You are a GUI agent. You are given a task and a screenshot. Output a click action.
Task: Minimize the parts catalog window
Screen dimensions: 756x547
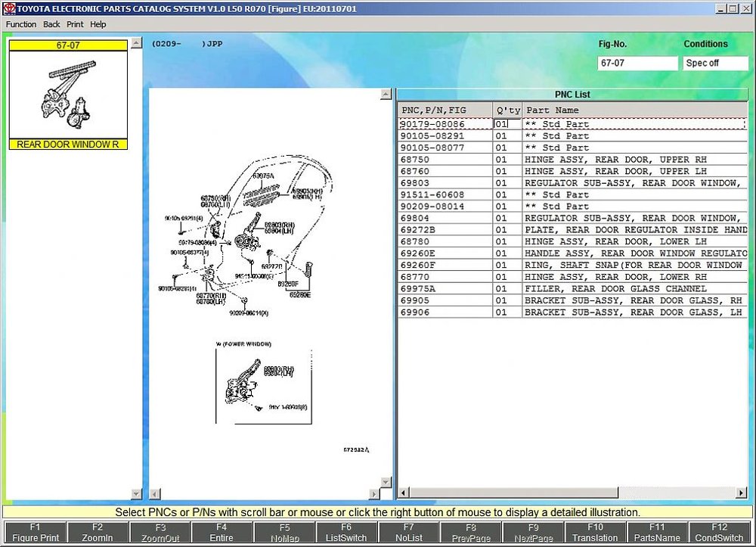pyautogui.click(x=720, y=8)
